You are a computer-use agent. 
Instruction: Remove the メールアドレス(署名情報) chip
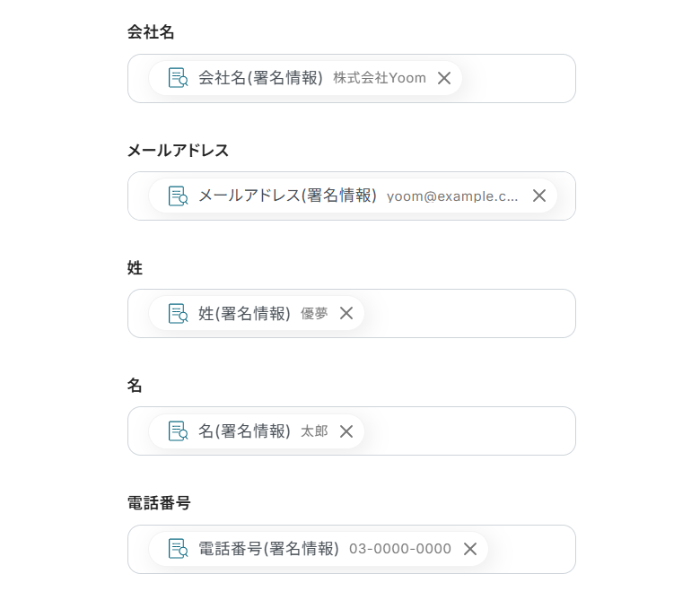(539, 196)
